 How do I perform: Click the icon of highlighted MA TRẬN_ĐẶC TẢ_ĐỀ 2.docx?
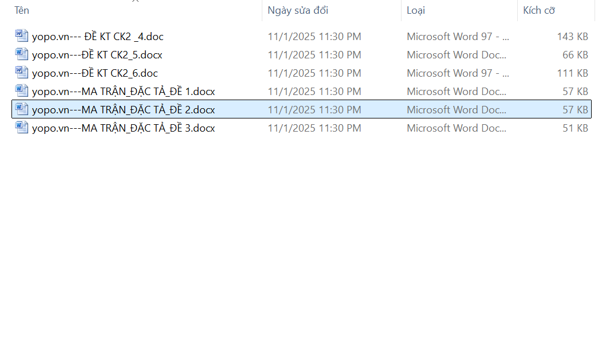[x=22, y=109]
